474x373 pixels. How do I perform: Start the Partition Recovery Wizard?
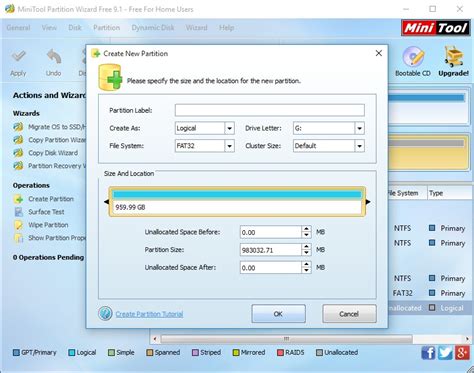point(50,166)
